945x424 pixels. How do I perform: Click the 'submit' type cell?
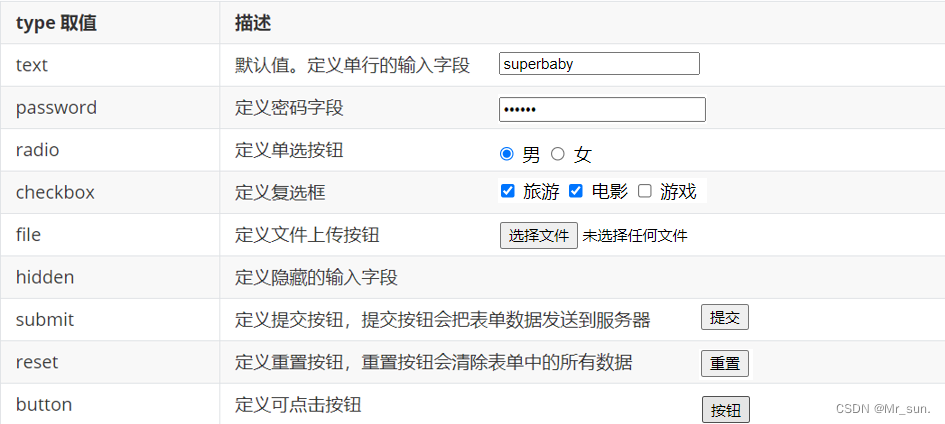point(110,320)
